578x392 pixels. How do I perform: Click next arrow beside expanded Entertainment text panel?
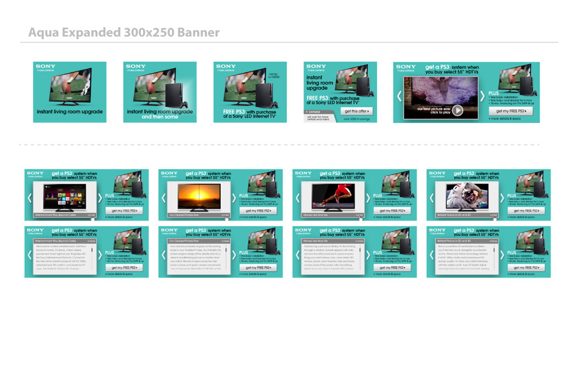pos(100,255)
